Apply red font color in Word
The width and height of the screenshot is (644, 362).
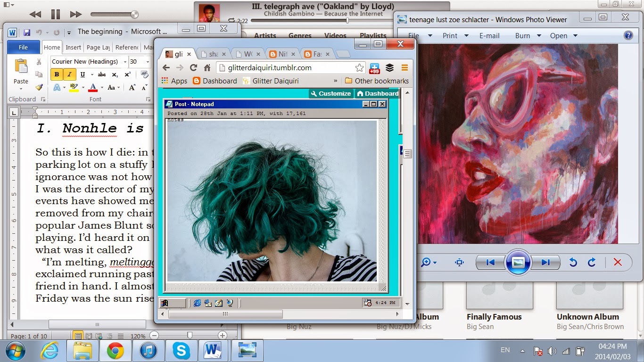click(92, 87)
